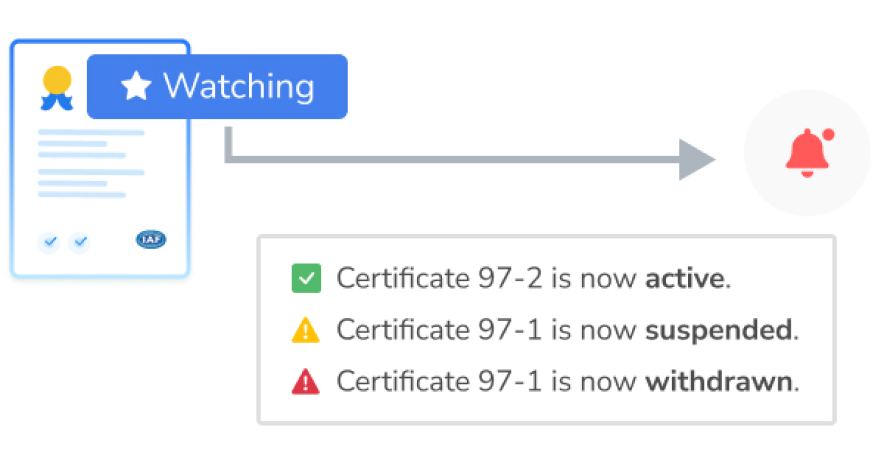Click the bold word 'withdrawn'

(x=719, y=381)
